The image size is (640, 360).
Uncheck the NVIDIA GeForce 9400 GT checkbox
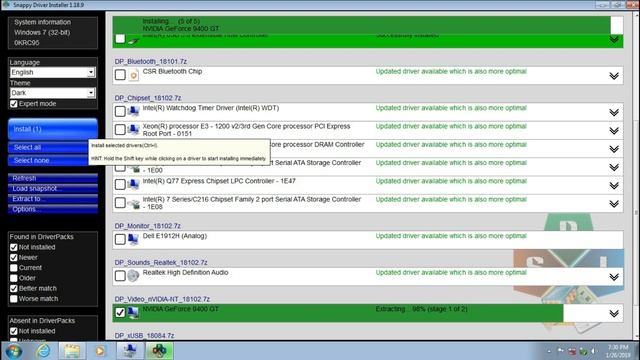coord(120,312)
